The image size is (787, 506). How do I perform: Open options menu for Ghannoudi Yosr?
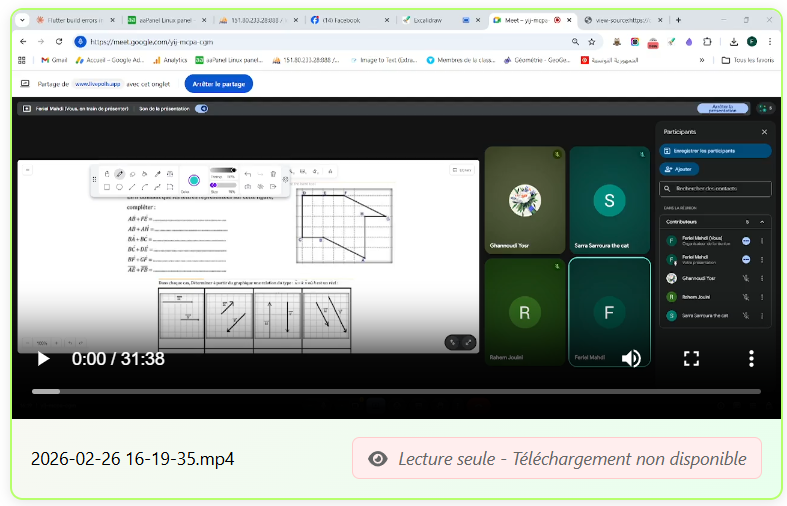click(x=762, y=278)
